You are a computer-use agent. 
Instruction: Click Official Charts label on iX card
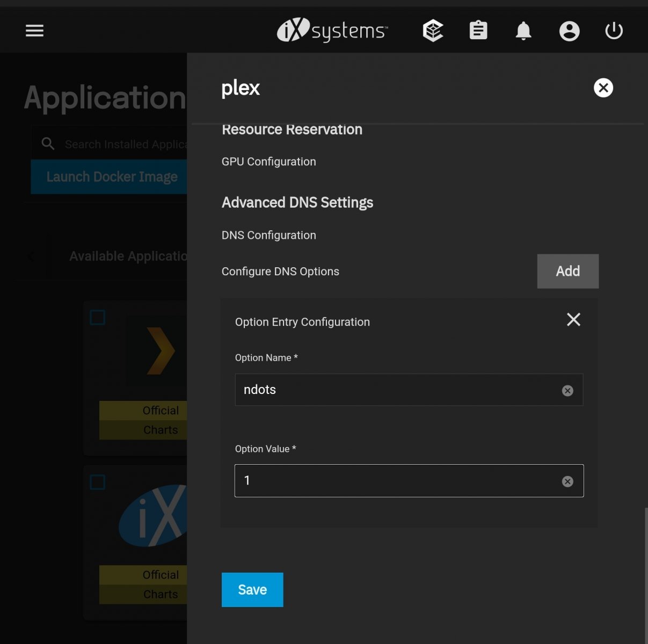click(143, 584)
